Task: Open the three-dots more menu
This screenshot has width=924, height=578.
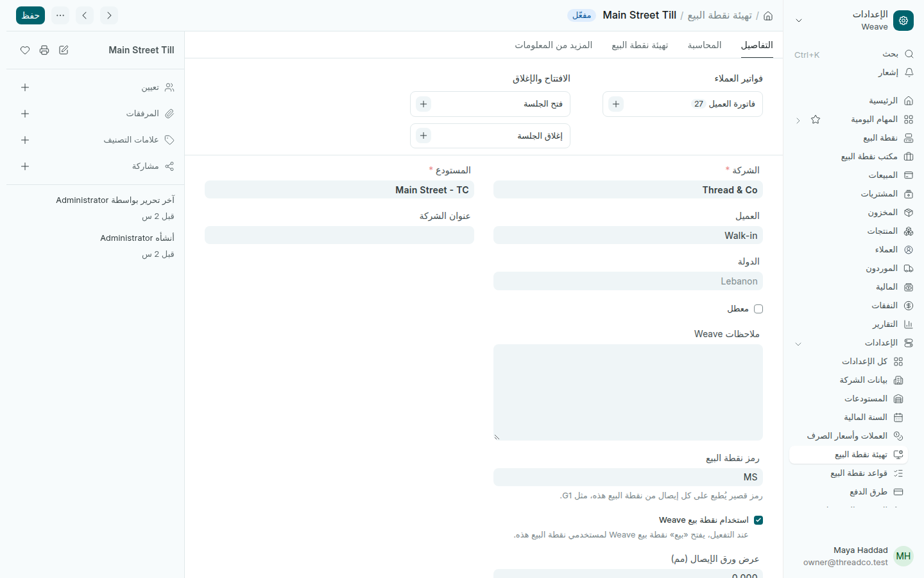Action: [60, 15]
